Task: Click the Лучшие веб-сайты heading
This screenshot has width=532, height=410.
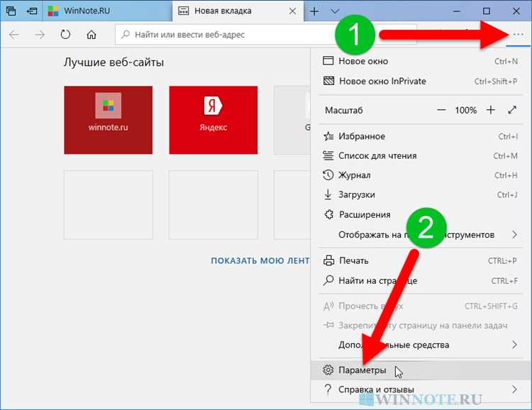Action: pyautogui.click(x=113, y=62)
